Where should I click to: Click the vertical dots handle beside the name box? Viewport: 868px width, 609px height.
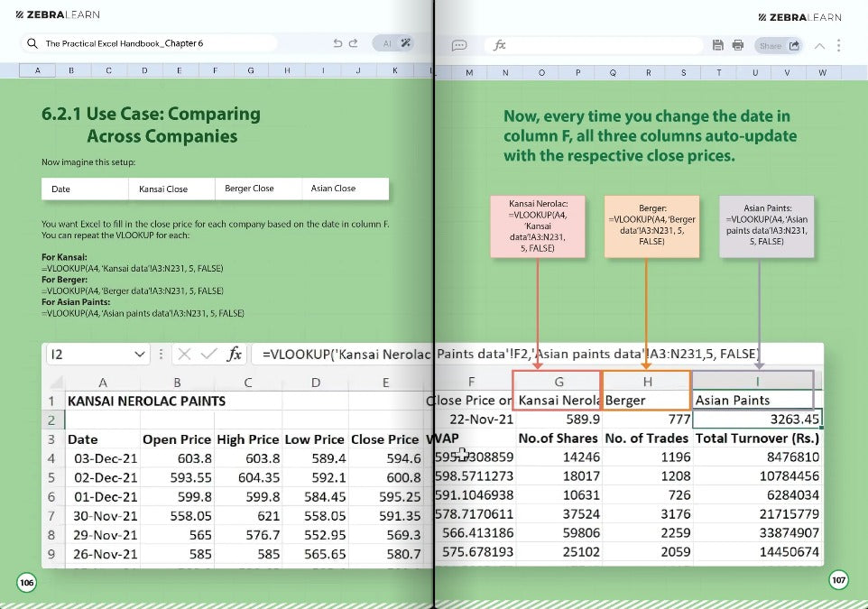(x=161, y=355)
